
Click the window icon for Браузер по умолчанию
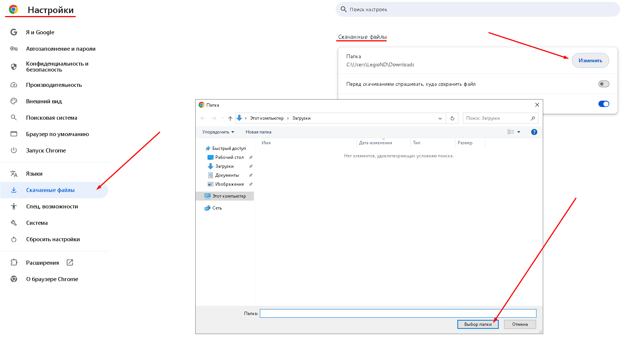coord(14,134)
